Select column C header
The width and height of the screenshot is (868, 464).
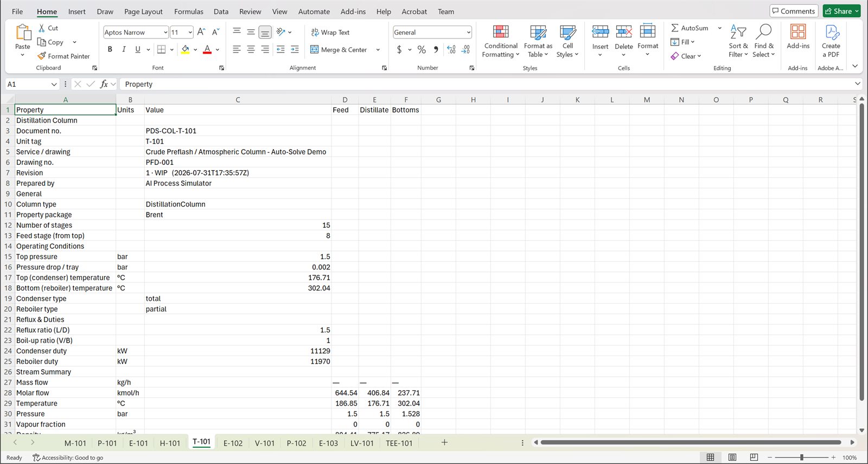238,100
